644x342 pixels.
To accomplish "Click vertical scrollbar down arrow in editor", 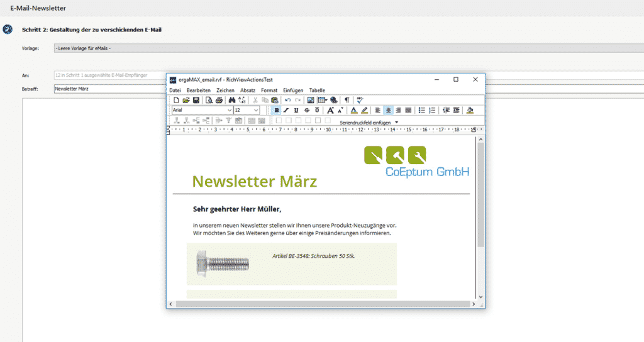I will pos(480,297).
